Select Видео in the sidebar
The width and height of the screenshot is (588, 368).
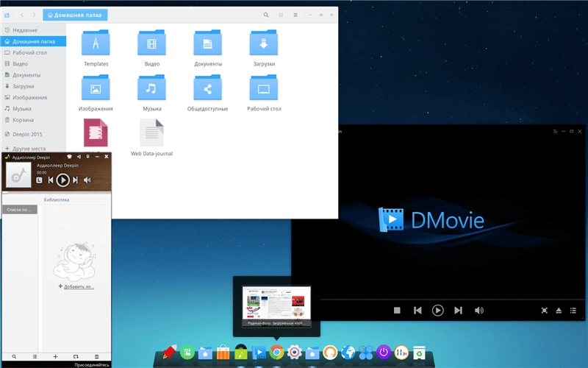33,64
